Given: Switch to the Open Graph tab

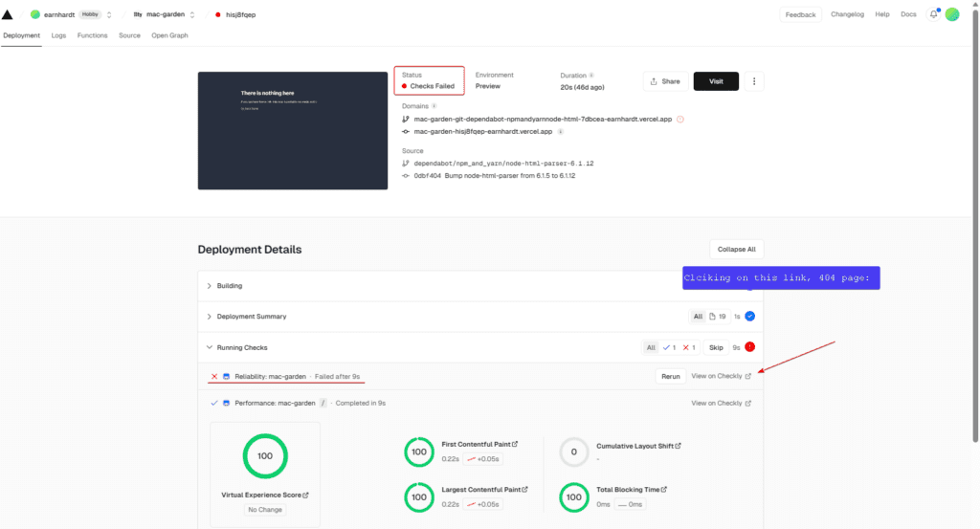Looking at the screenshot, I should [x=169, y=35].
